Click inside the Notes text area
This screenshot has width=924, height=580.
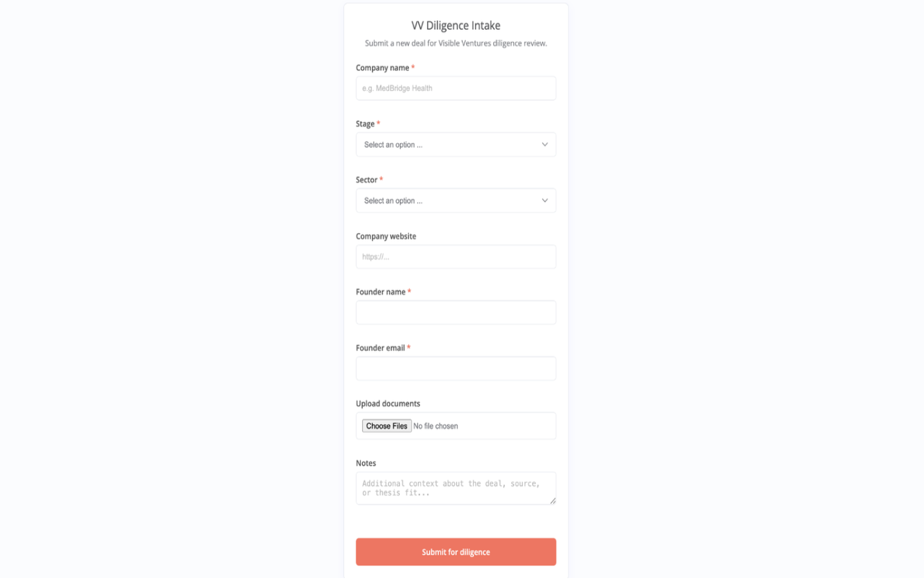pyautogui.click(x=455, y=487)
